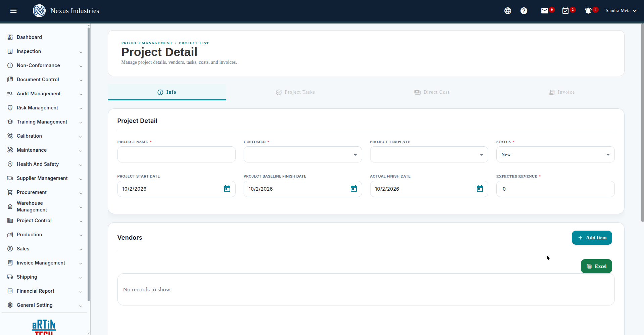Open the help question mark icon
The width and height of the screenshot is (644, 335).
tap(524, 11)
